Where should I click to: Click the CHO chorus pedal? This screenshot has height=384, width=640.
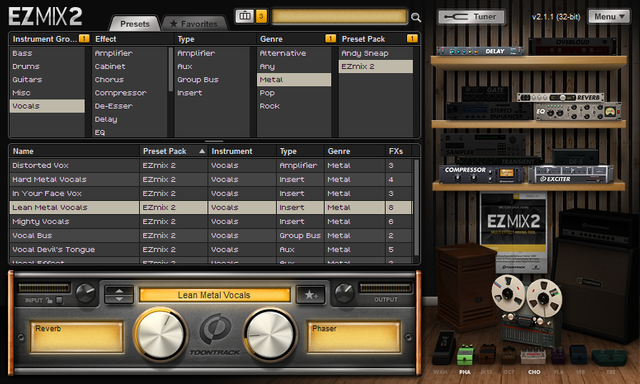pyautogui.click(x=533, y=356)
